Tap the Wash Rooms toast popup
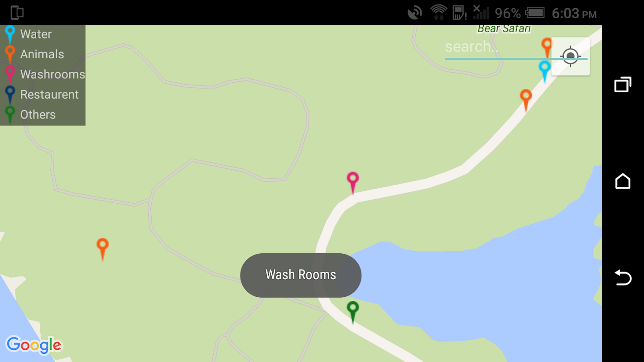The height and width of the screenshot is (362, 644). (x=301, y=275)
